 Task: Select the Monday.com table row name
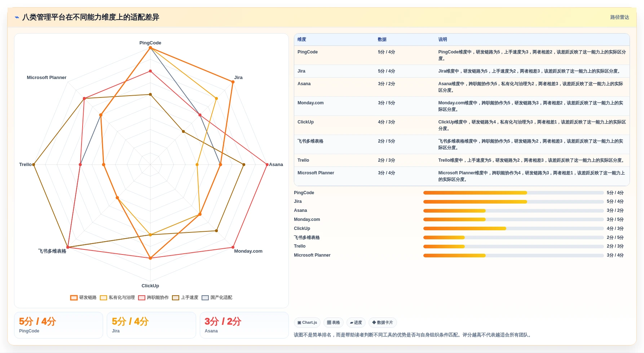(x=310, y=103)
